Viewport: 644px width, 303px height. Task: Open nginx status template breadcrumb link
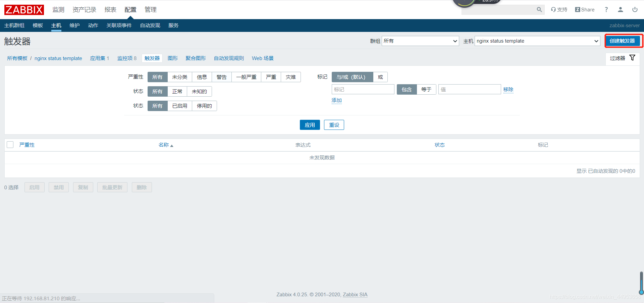coord(58,58)
